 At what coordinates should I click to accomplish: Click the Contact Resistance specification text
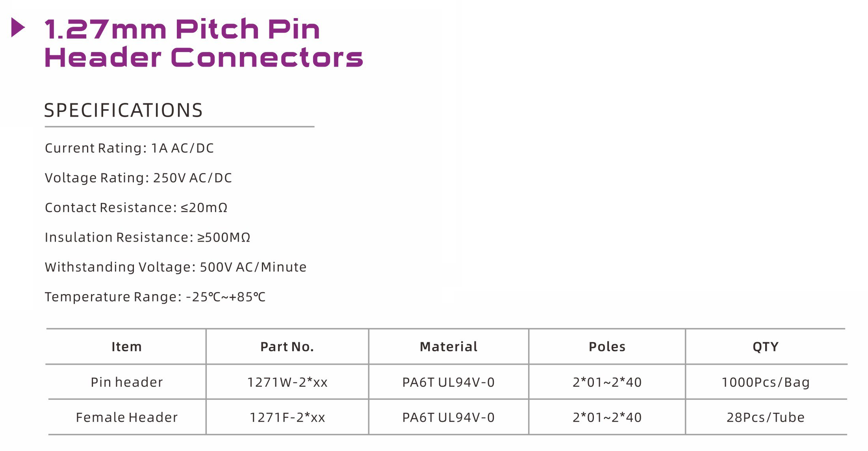(136, 208)
